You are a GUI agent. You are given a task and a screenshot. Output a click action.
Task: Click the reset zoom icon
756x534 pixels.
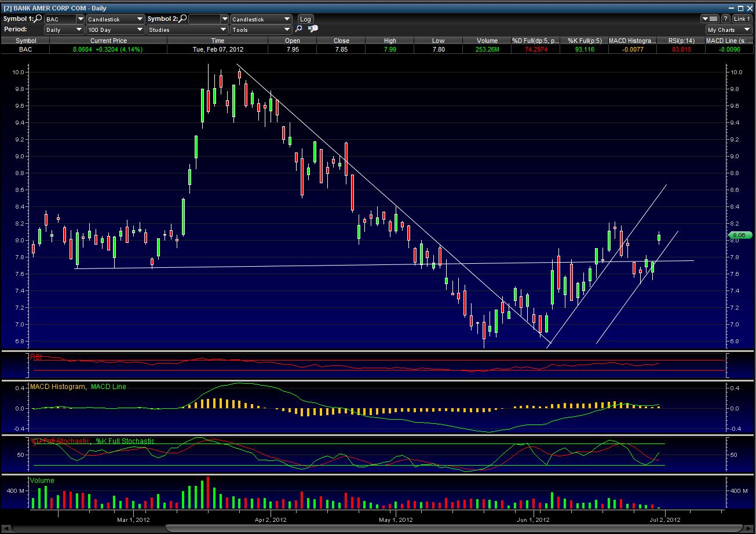pos(313,30)
